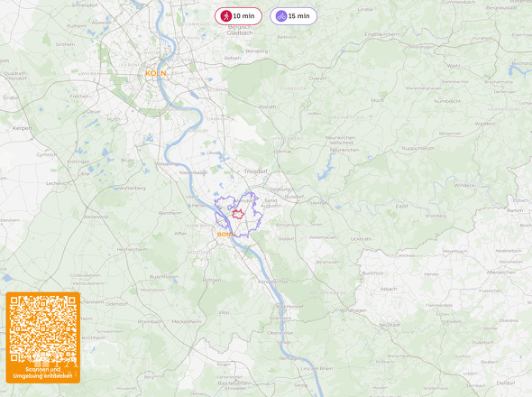
Task: Click the orange QR code
Action: point(42,329)
